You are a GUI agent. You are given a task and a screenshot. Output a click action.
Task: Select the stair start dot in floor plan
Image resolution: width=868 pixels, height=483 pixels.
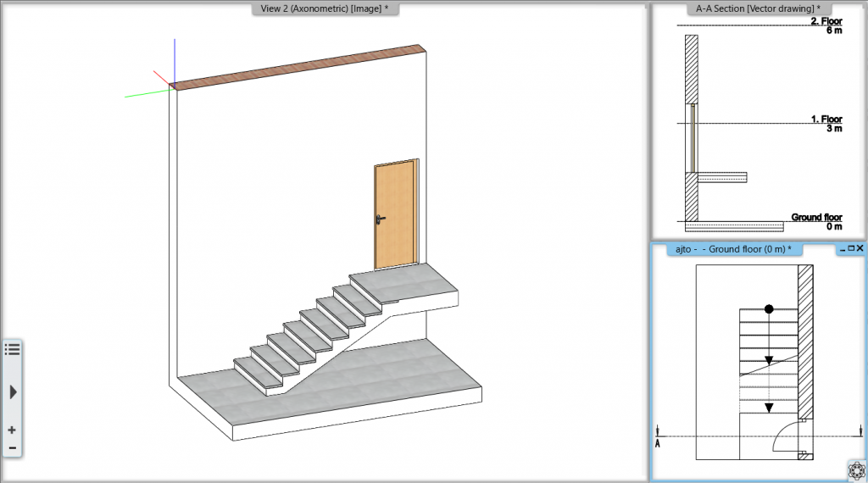769,309
